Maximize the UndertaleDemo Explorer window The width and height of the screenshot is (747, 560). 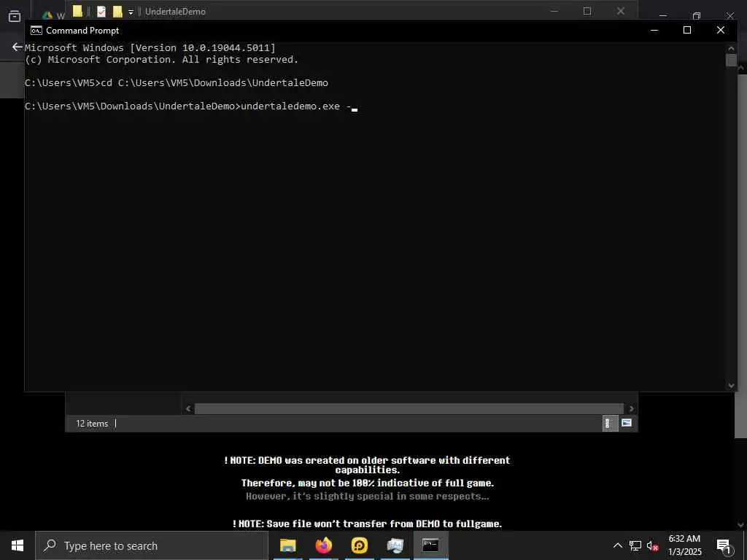(x=587, y=11)
